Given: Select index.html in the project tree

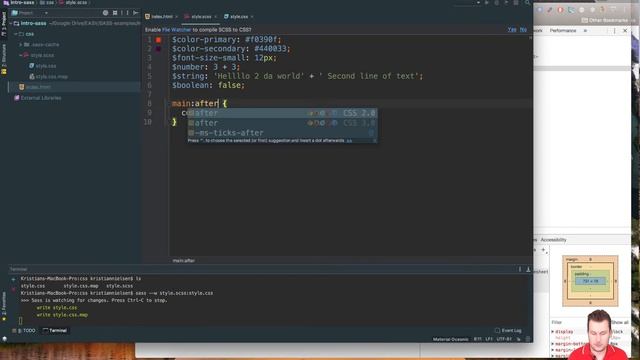Looking at the screenshot, I should pyautogui.click(x=35, y=87).
